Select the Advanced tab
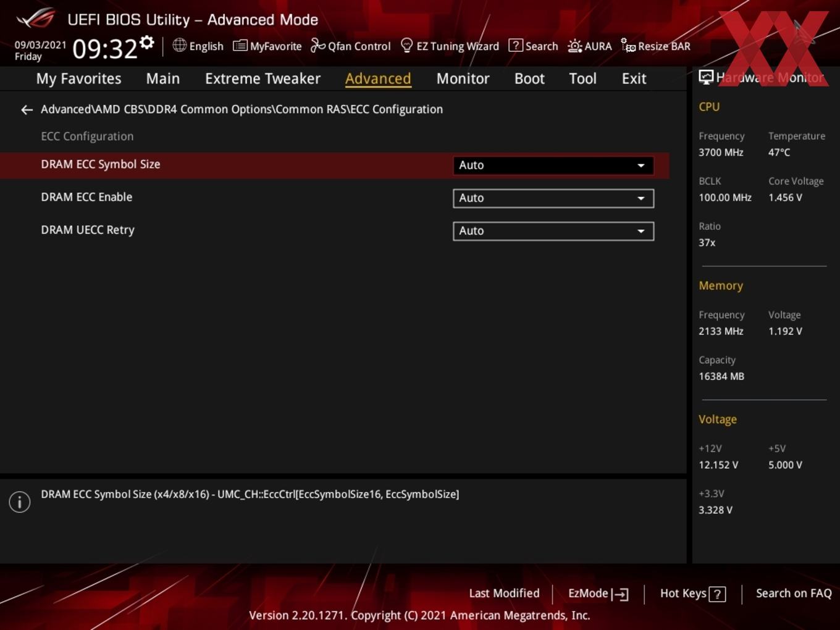Screen dimensions: 840x630 tap(378, 78)
